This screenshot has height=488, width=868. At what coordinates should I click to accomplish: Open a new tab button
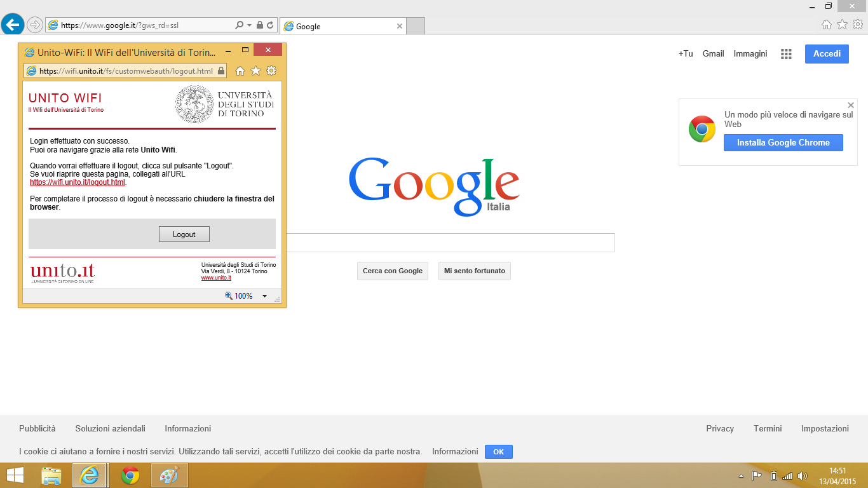(x=415, y=26)
